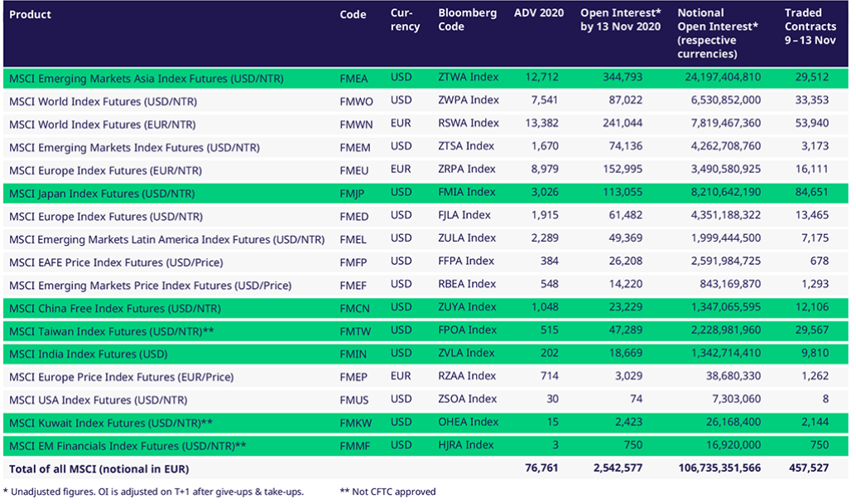Select the unadjusted figures footnote text
Image resolution: width=856 pixels, height=504 pixels.
[x=153, y=492]
